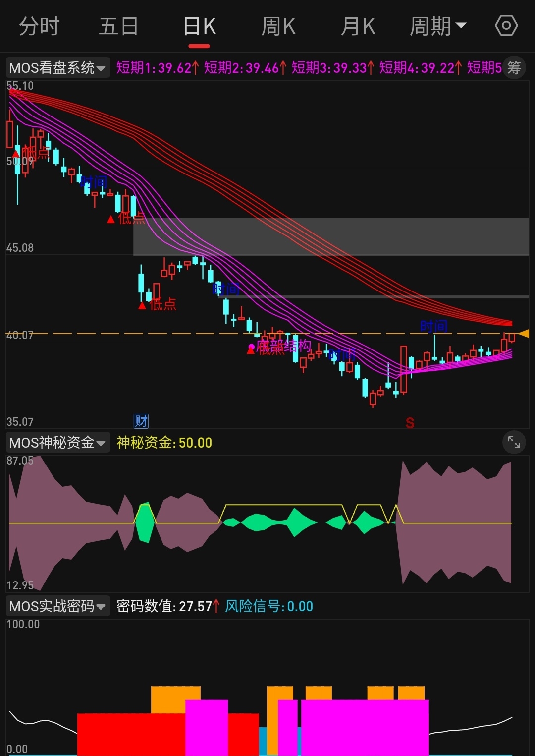
Task: Tap the 12.95 sub-chart axis label
Action: click(20, 585)
